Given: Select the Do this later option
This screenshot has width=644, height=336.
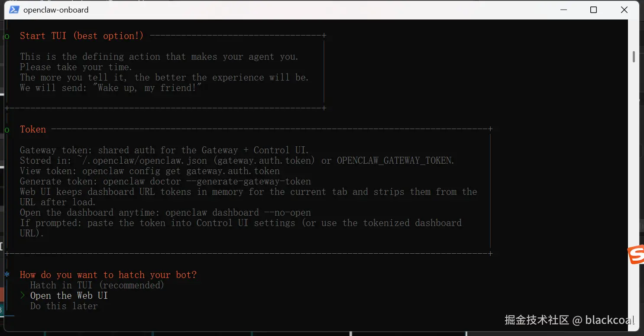Looking at the screenshot, I should 64,306.
